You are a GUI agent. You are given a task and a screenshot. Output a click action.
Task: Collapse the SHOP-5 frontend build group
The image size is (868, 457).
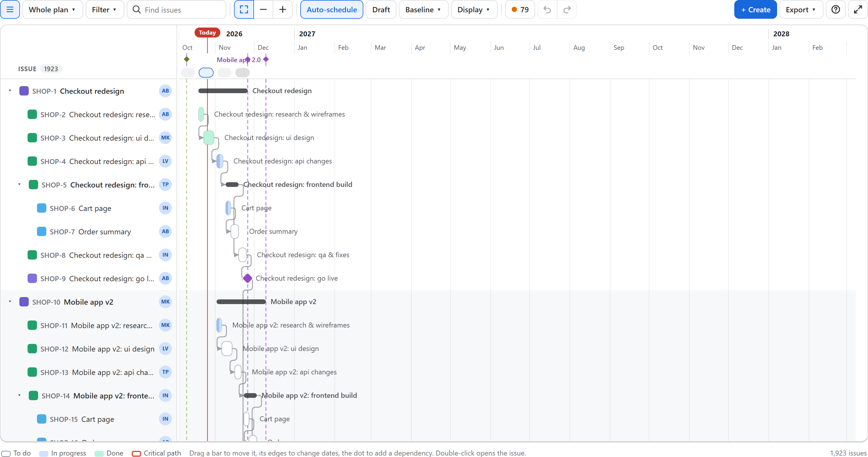[x=20, y=185]
